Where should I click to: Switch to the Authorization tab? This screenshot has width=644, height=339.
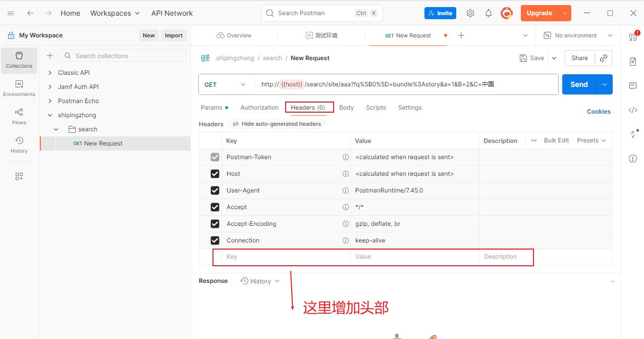(x=259, y=108)
